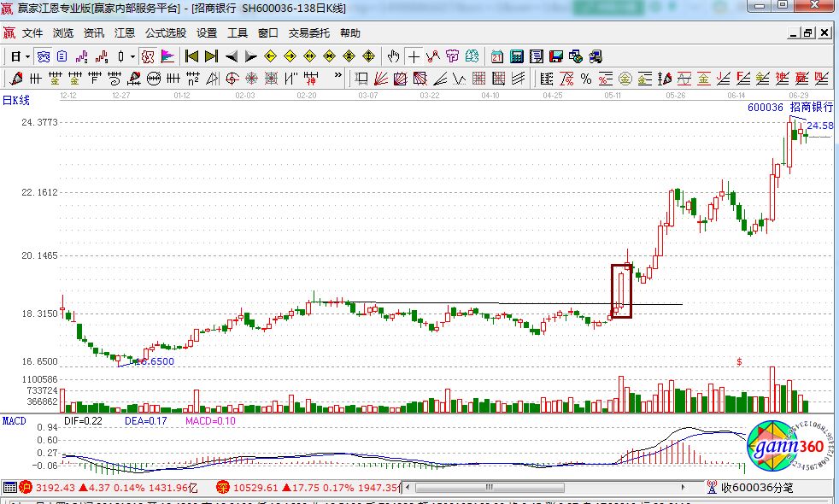Expand drawing toolbar overflow chevron

(x=337, y=79)
